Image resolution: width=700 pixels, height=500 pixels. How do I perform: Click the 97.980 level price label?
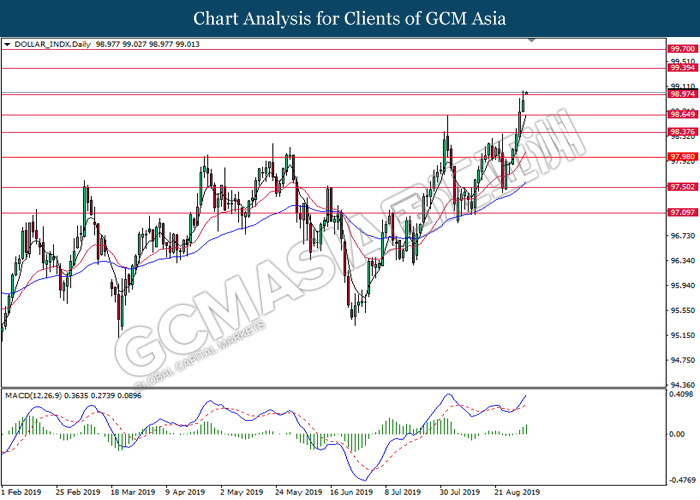683,157
